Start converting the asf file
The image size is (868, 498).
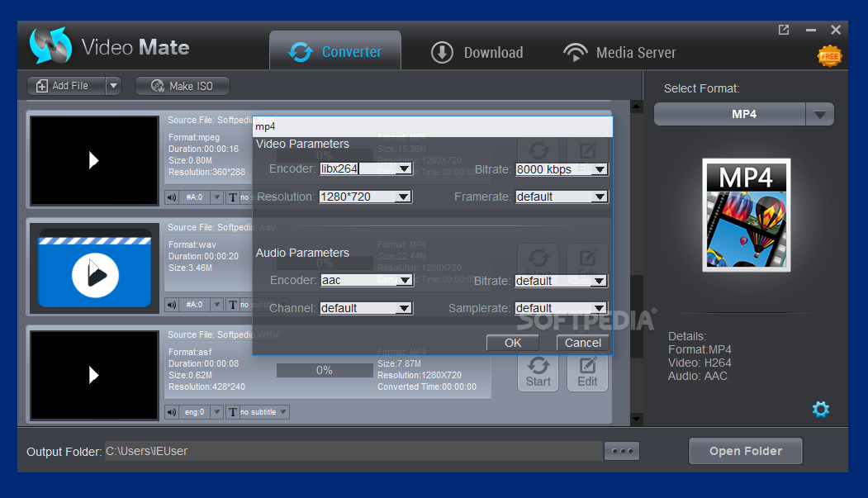tap(538, 372)
